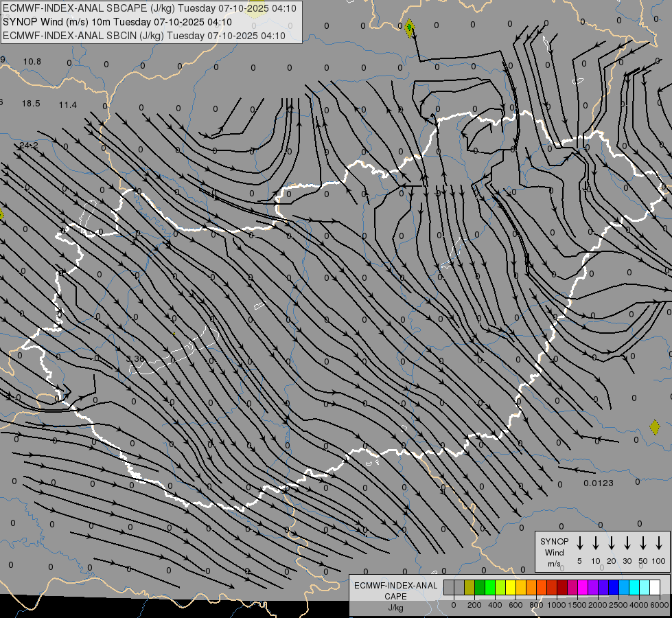
Task: Click the 18.5 value on the map
Action: tap(31, 104)
